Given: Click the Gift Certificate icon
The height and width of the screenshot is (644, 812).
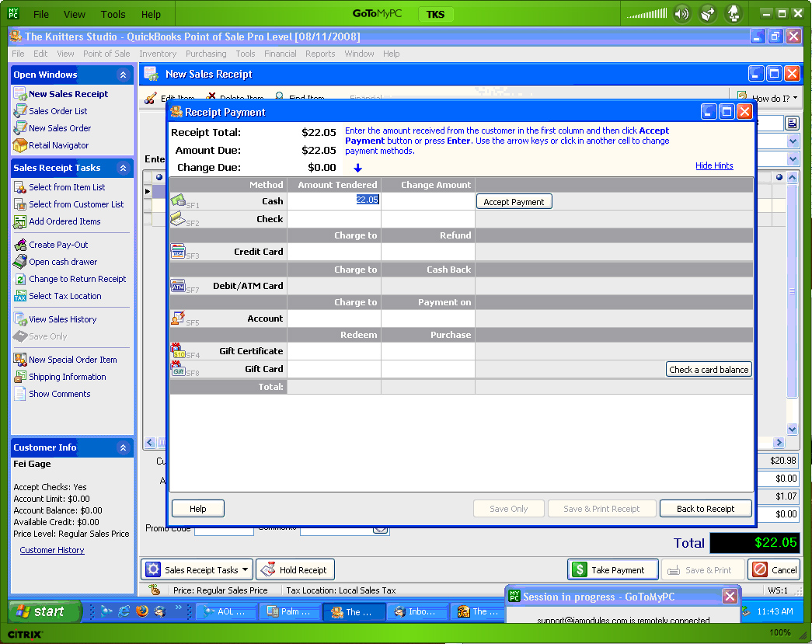Looking at the screenshot, I should [178, 350].
